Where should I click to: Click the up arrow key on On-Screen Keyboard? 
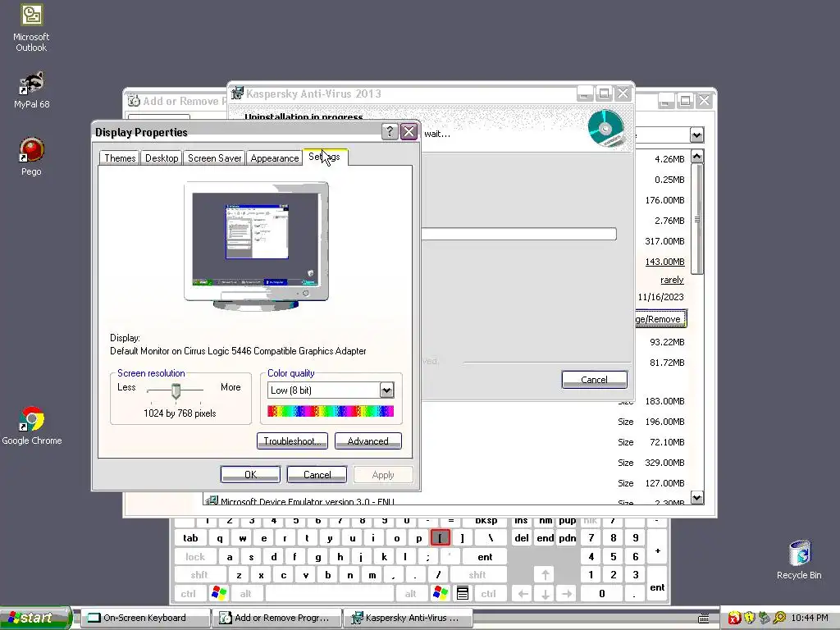click(545, 575)
